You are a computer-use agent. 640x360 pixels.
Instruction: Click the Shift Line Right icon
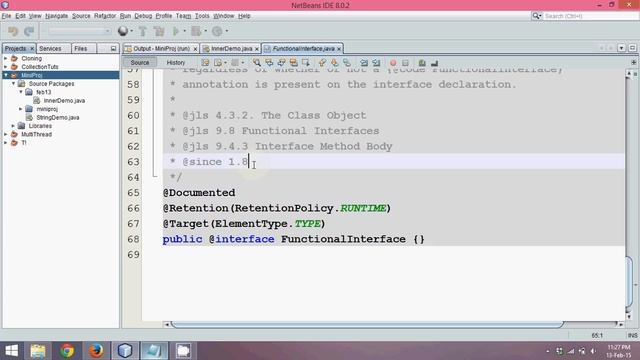[376, 63]
